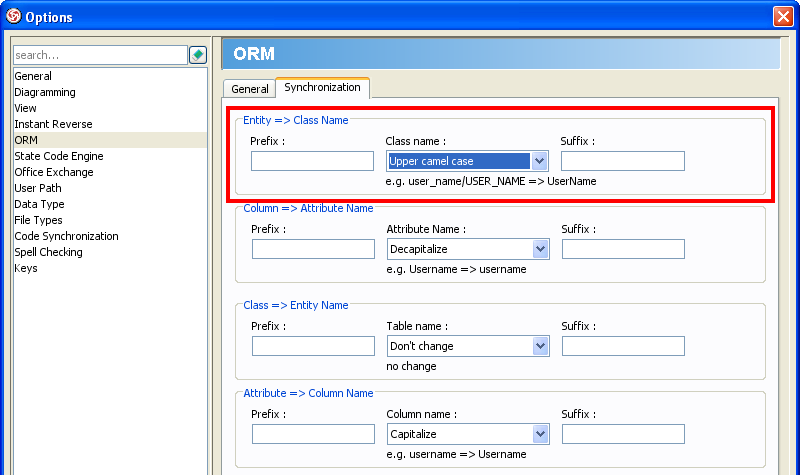Image resolution: width=800 pixels, height=475 pixels.
Task: Click Suffix field under Column => Attribute Name
Action: click(x=623, y=249)
